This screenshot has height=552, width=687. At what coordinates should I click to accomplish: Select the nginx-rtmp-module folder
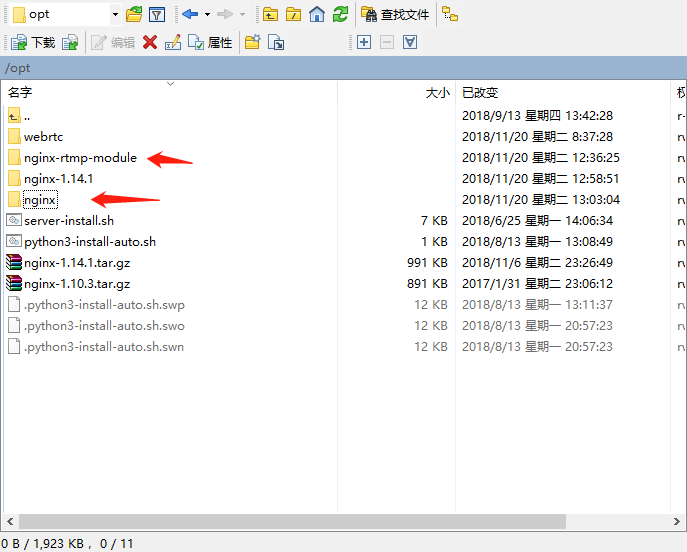[72, 158]
